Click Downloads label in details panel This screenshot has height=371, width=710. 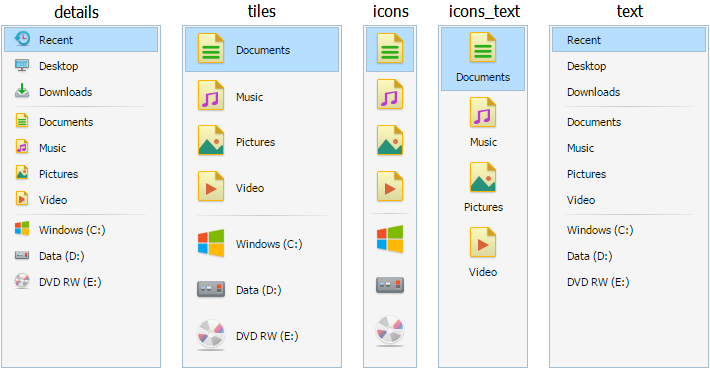click(66, 92)
